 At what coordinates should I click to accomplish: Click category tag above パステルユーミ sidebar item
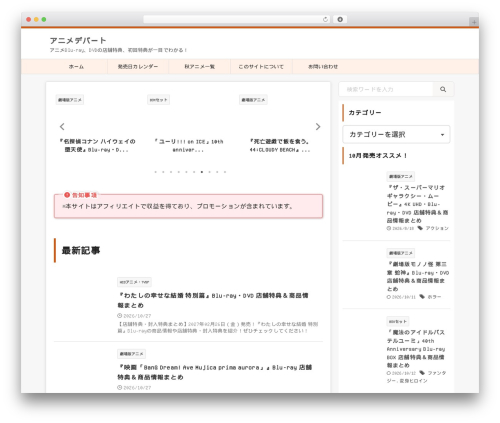point(398,321)
